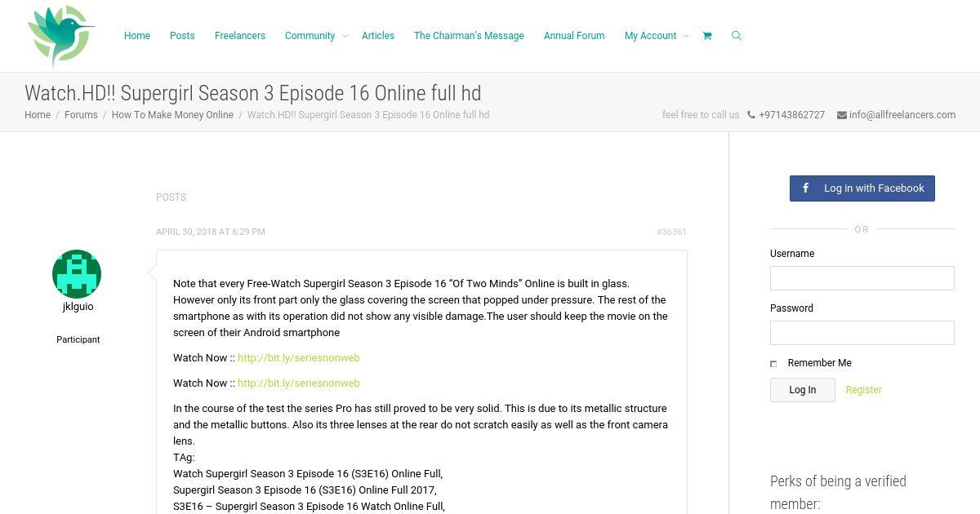The height and width of the screenshot is (514, 980).
Task: Open The Chairman's Message page
Action: click(469, 36)
